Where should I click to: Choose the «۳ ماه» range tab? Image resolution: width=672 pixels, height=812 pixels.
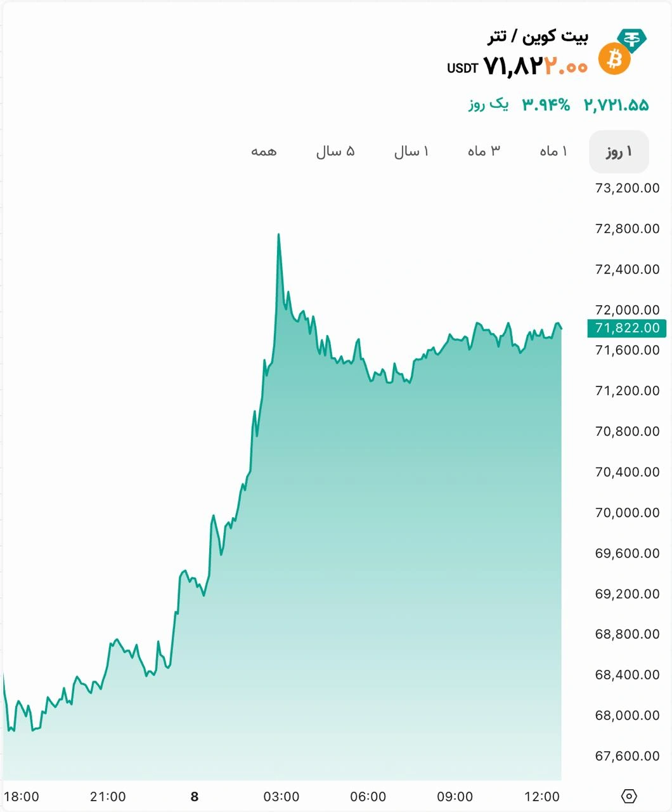click(x=484, y=152)
